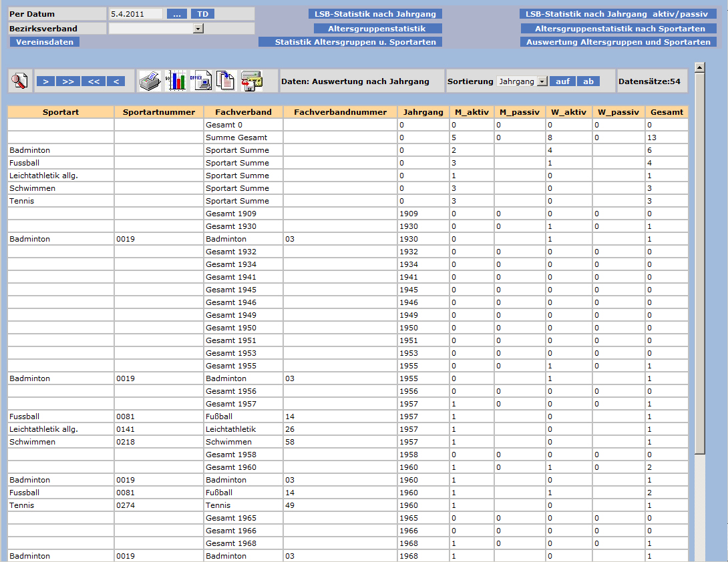Click the save to disk icon
The width and height of the screenshot is (728, 562).
pos(251,81)
